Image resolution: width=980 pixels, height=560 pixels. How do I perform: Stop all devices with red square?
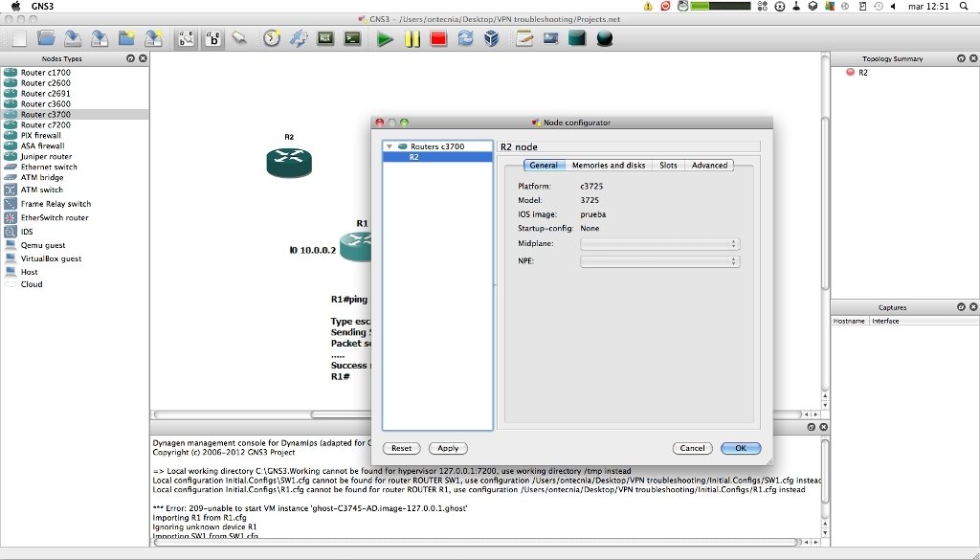pos(438,39)
